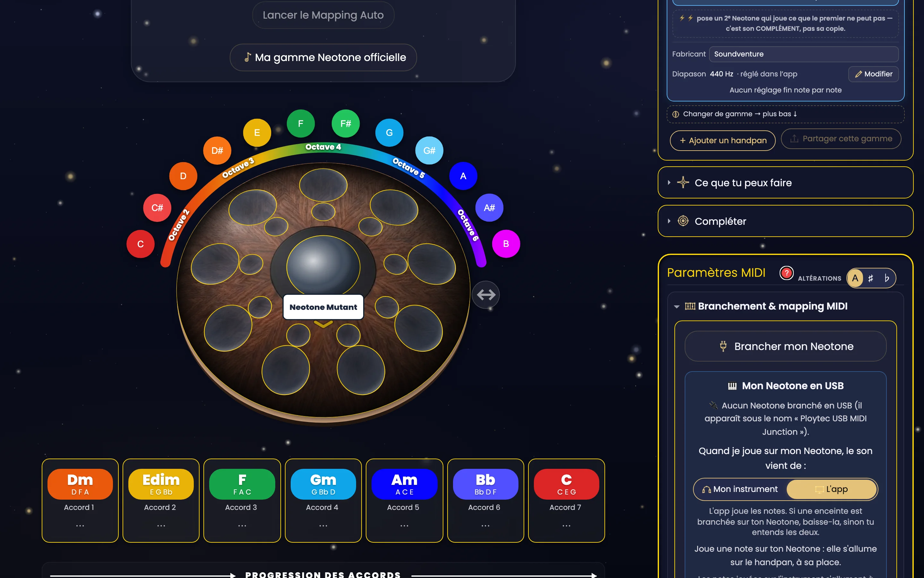Click Lancer le Mapping Auto button
This screenshot has height=578, width=924.
coord(323,15)
